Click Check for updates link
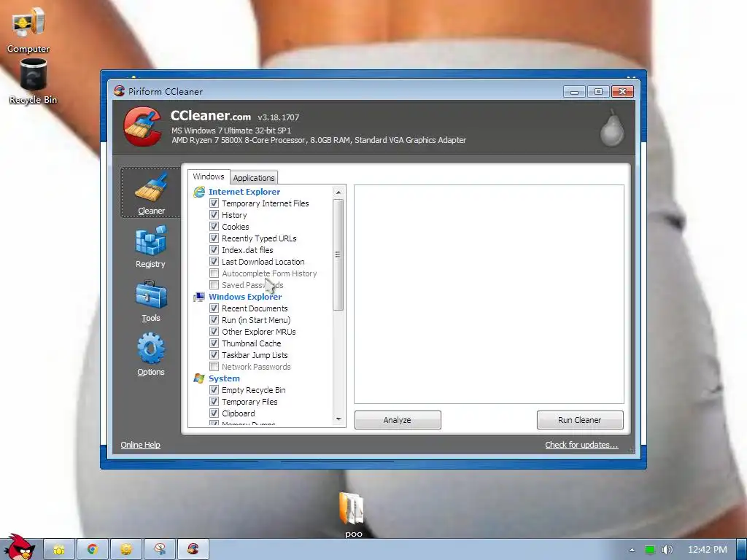This screenshot has width=747, height=560. [x=581, y=445]
